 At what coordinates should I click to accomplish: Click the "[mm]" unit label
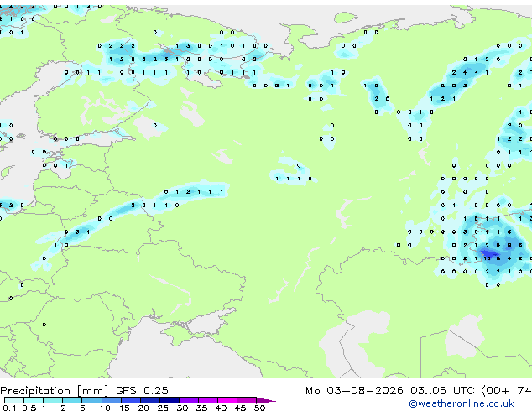[93, 391]
